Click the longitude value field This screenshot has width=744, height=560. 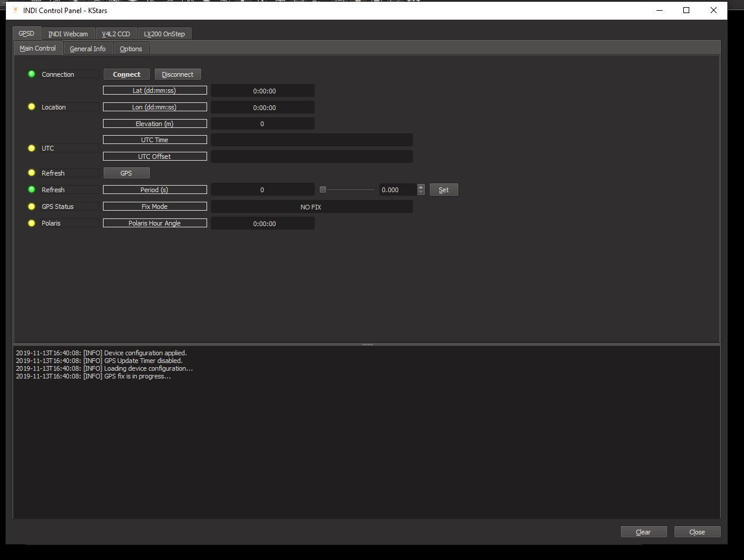pyautogui.click(x=262, y=108)
